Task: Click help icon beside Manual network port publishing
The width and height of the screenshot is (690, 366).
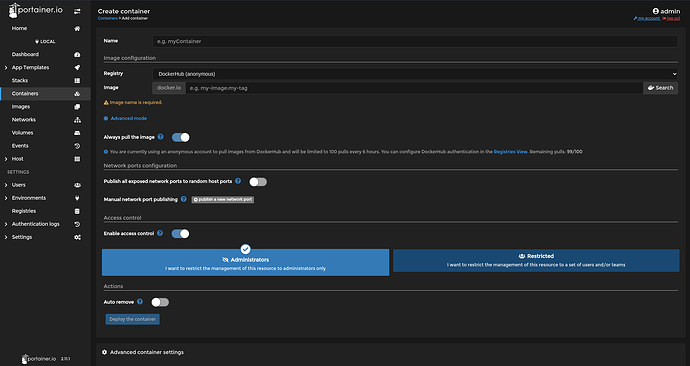Action: tap(184, 199)
